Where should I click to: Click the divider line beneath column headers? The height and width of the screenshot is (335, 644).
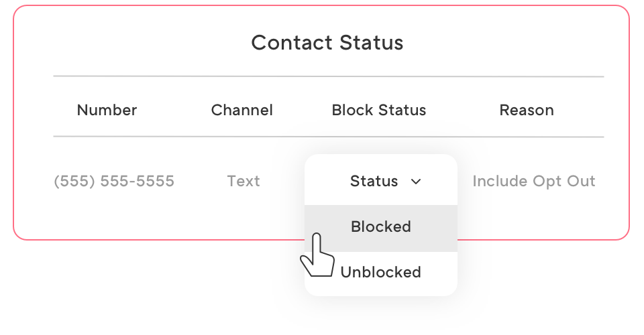pyautogui.click(x=329, y=137)
